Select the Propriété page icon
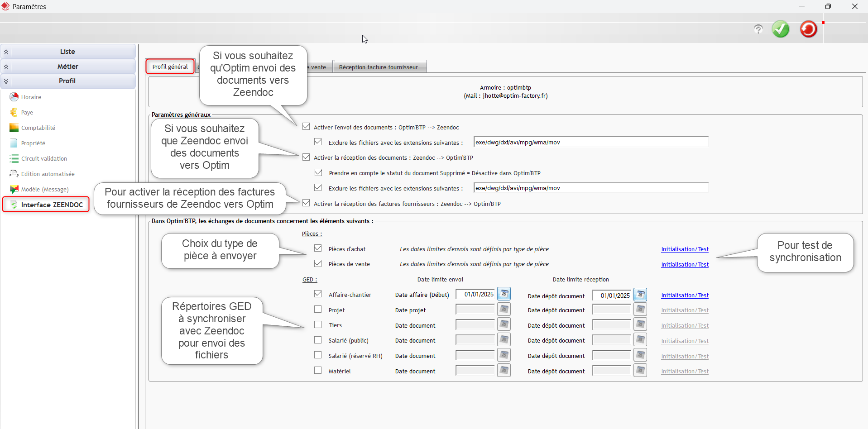 (14, 143)
